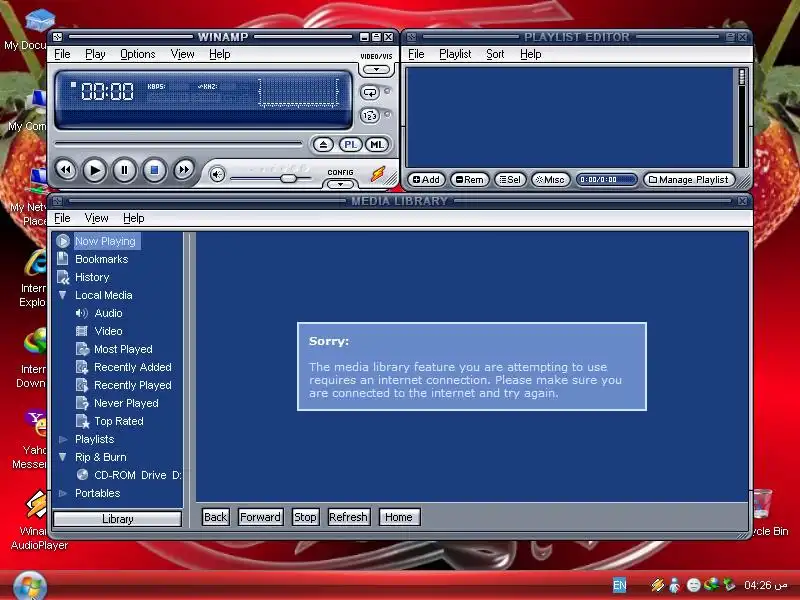Screen dimensions: 800x600
Task: Toggle the ML media library button
Action: click(x=377, y=144)
